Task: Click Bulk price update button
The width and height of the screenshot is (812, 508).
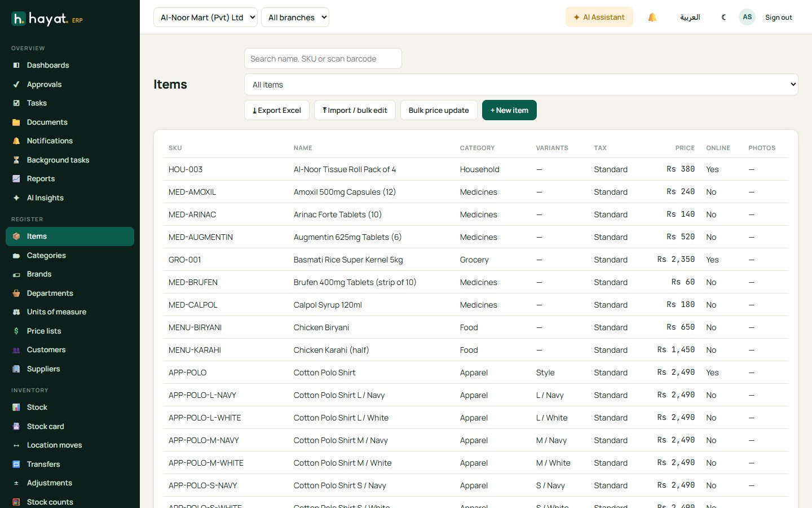Action: pos(439,110)
